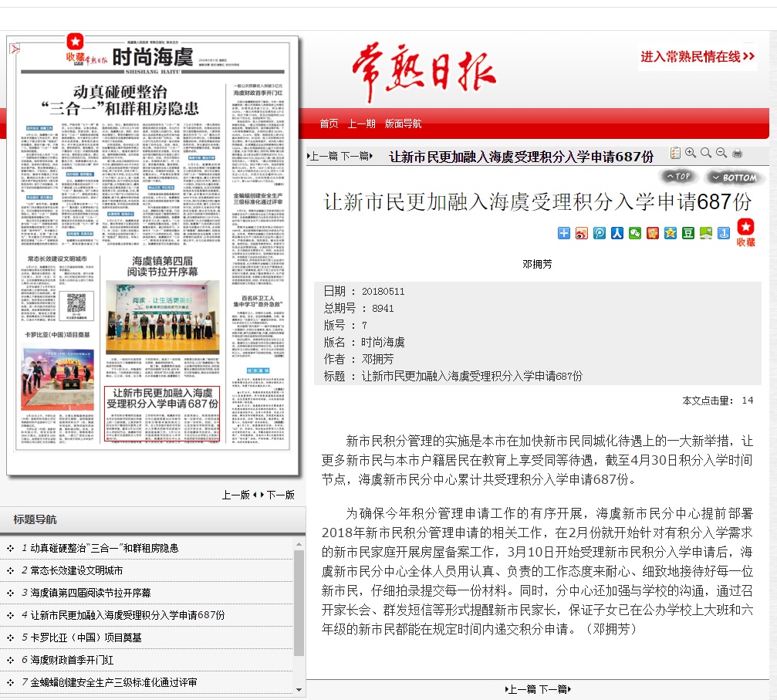Click the blue number-one share icon
777x700 pixels.
tap(724, 233)
